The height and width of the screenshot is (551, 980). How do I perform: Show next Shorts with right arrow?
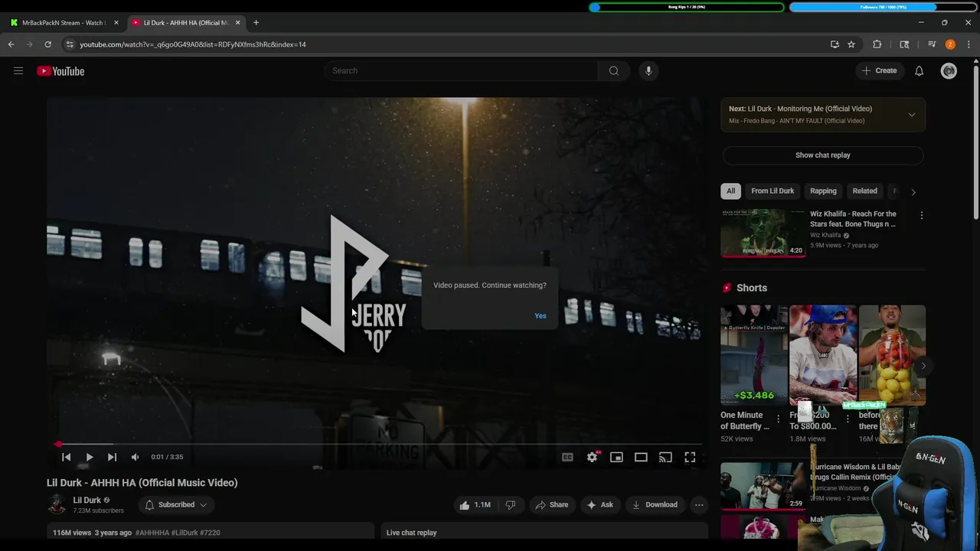click(923, 366)
